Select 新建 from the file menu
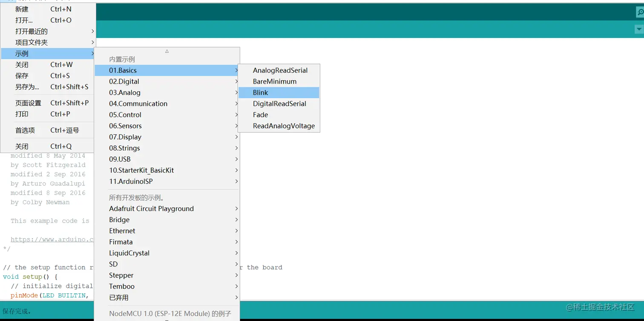The width and height of the screenshot is (644, 321). [x=48, y=9]
